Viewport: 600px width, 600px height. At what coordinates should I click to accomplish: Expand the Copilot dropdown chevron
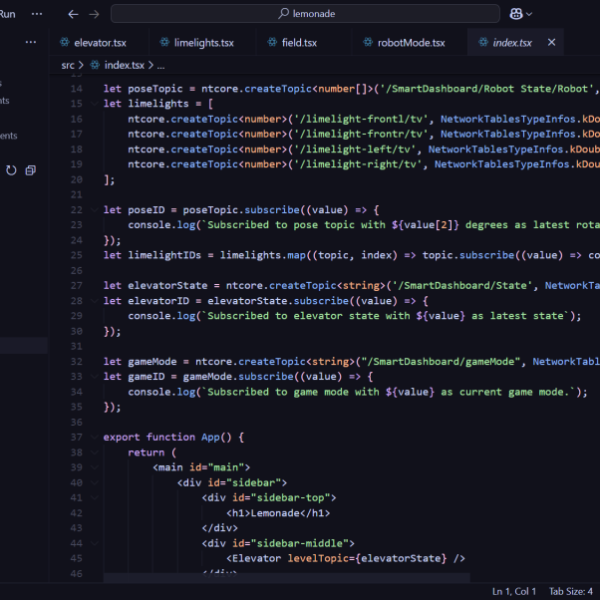[529, 15]
